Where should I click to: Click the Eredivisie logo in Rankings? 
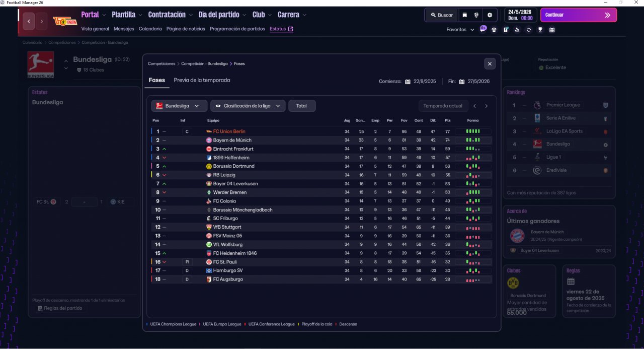pyautogui.click(x=537, y=170)
